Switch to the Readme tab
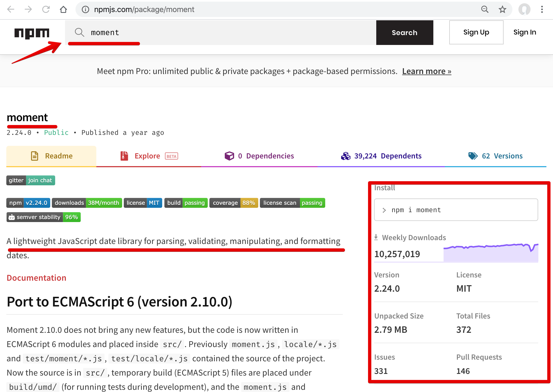This screenshot has height=392, width=553. (x=51, y=156)
